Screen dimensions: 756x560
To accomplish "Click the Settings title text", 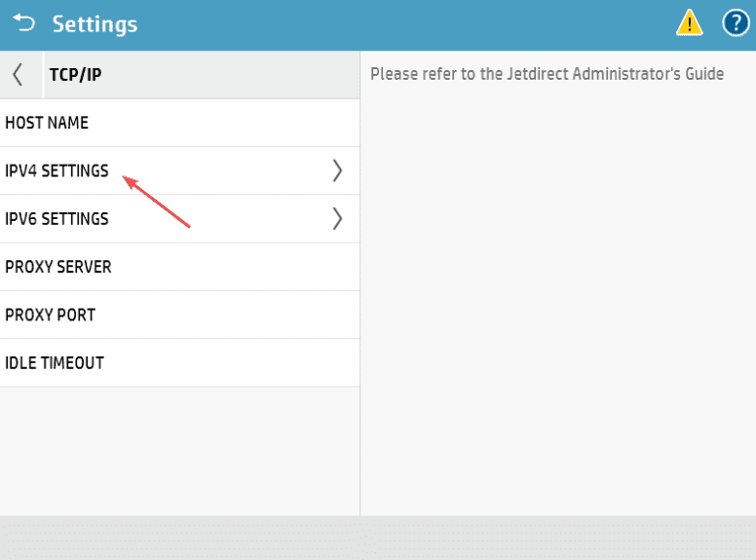I will tap(94, 23).
